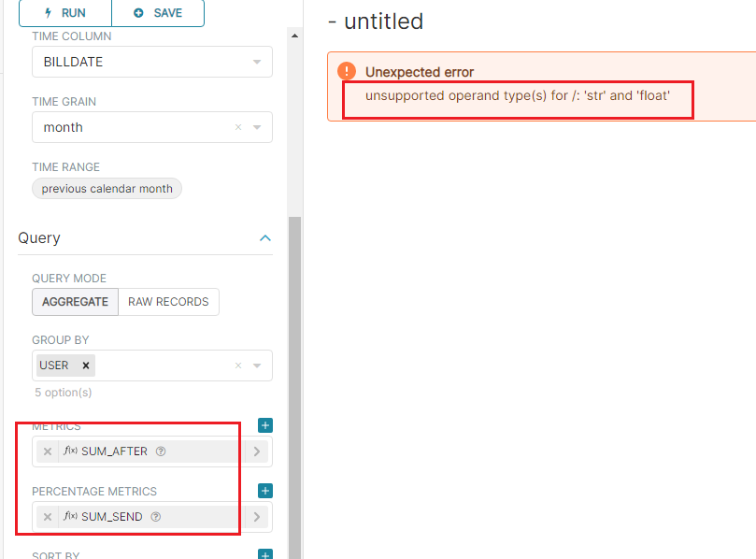Viewport: 756px width, 559px height.
Task: Click the plus icon under PERCENTAGE METRICS
Action: pos(264,491)
